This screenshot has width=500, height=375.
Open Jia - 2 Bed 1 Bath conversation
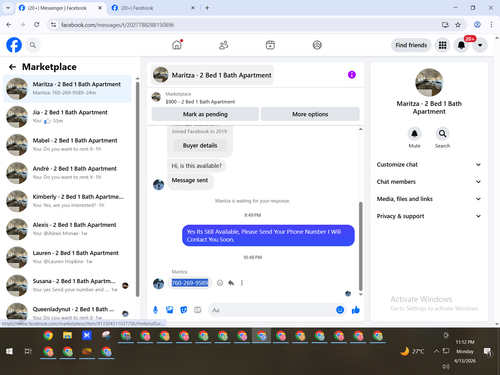tap(67, 117)
